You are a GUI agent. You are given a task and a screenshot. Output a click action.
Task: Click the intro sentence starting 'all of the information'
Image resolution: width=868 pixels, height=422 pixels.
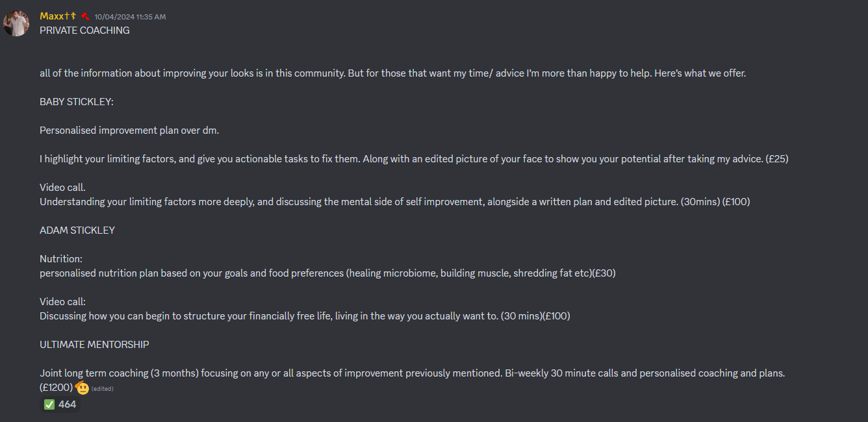(392, 73)
